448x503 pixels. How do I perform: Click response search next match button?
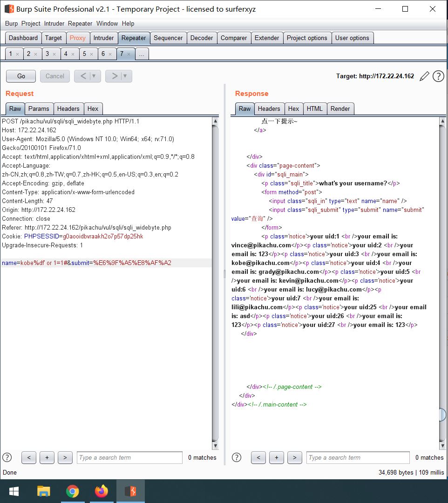(x=295, y=457)
